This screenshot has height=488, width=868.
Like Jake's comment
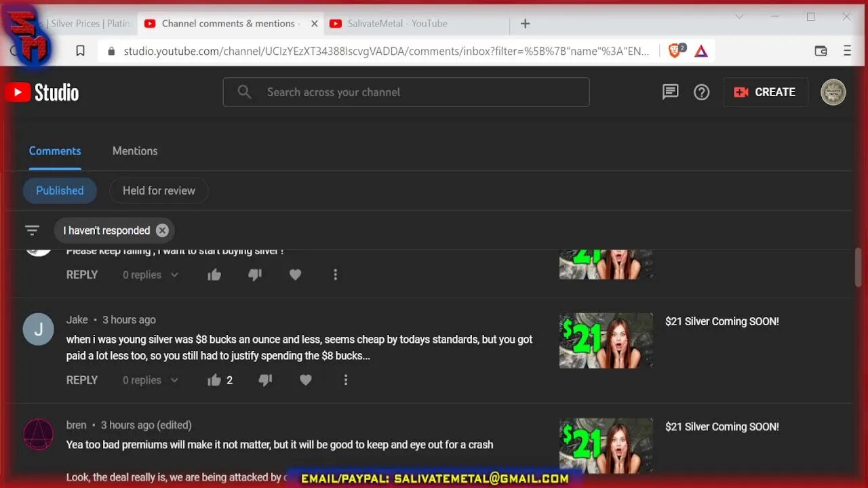tap(214, 380)
